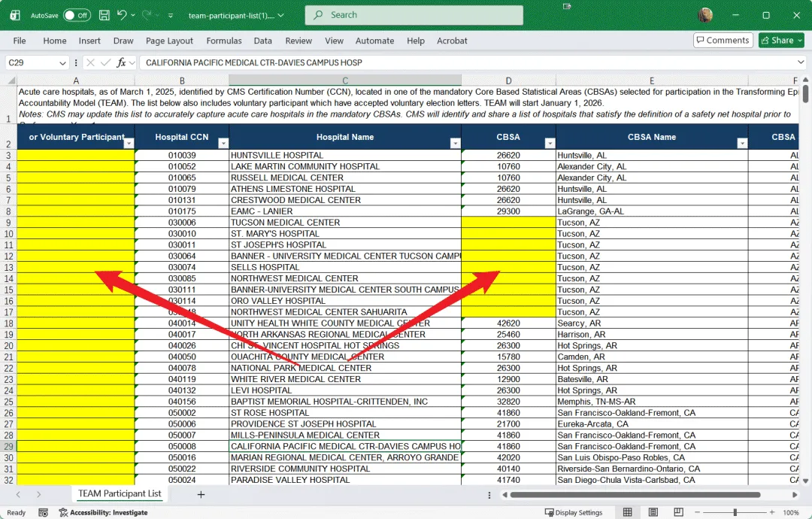Image resolution: width=812 pixels, height=519 pixels.
Task: Click the zoom slider handle
Action: (735, 511)
